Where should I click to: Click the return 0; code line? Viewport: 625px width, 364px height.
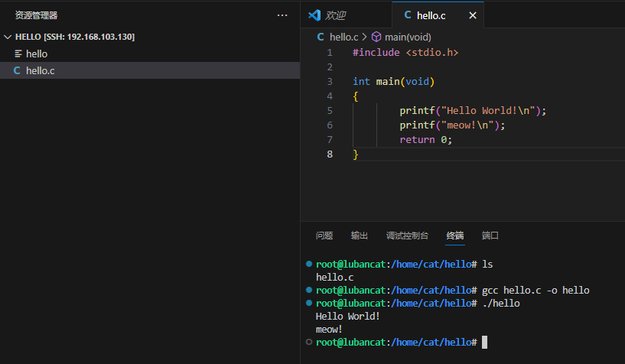pos(425,140)
